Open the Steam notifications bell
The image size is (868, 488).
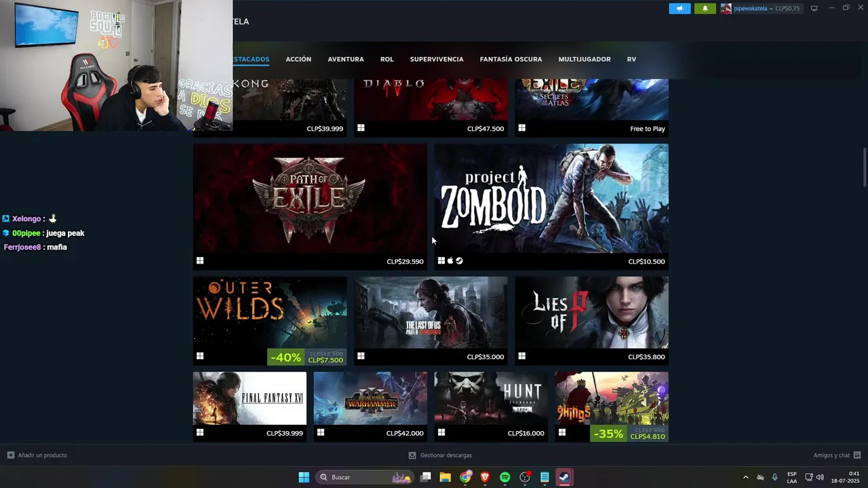pyautogui.click(x=705, y=8)
